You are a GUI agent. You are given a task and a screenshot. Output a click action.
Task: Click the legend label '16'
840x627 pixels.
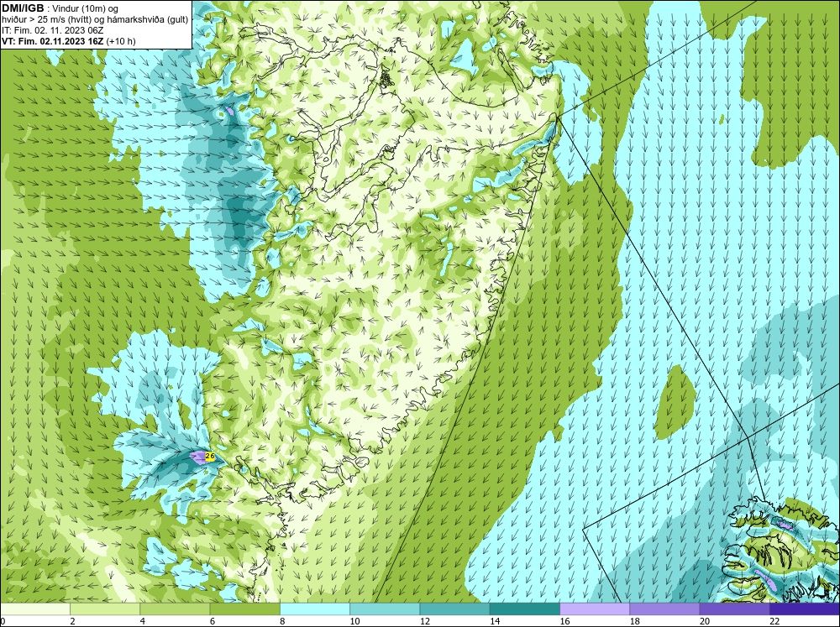click(564, 621)
